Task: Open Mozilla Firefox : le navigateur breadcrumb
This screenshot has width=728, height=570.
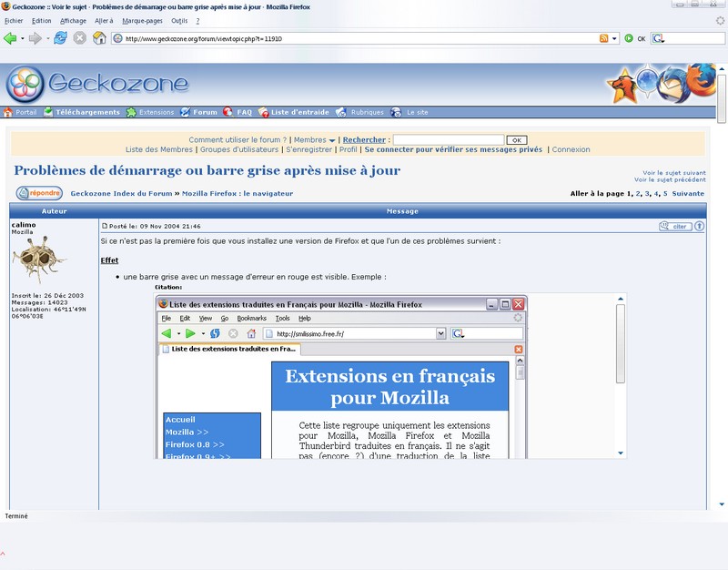Action: pyautogui.click(x=238, y=194)
